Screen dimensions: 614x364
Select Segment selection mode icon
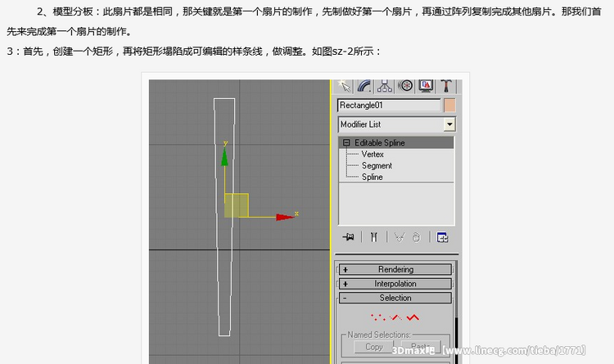[395, 317]
